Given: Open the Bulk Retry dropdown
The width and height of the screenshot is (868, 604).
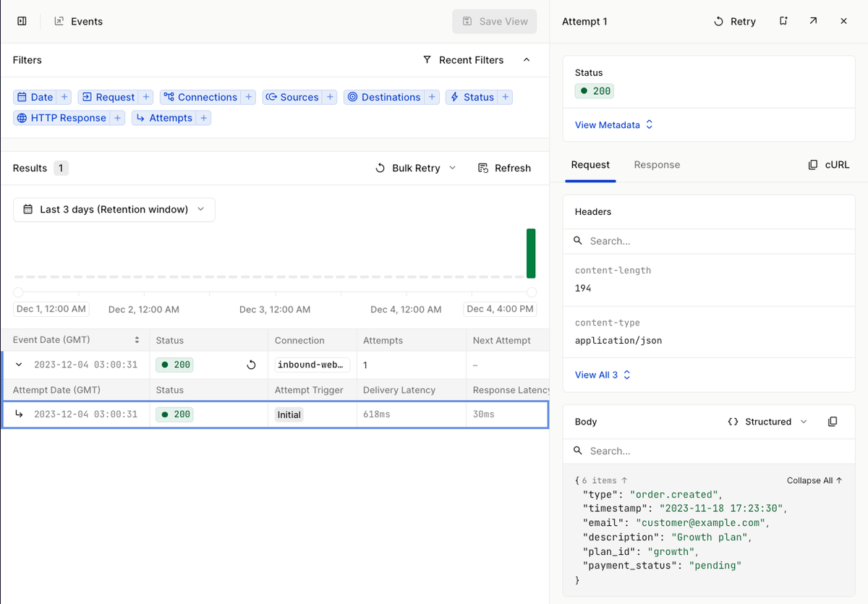Looking at the screenshot, I should (453, 168).
